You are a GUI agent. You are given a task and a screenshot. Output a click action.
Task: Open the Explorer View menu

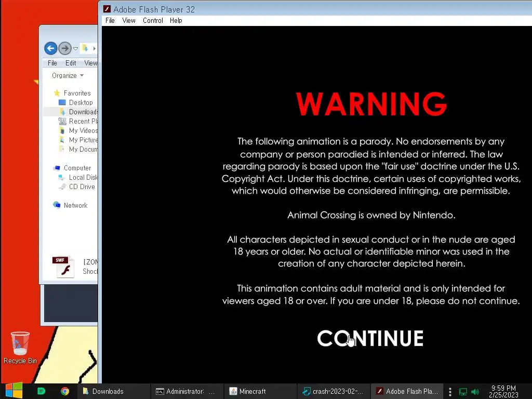click(x=90, y=63)
